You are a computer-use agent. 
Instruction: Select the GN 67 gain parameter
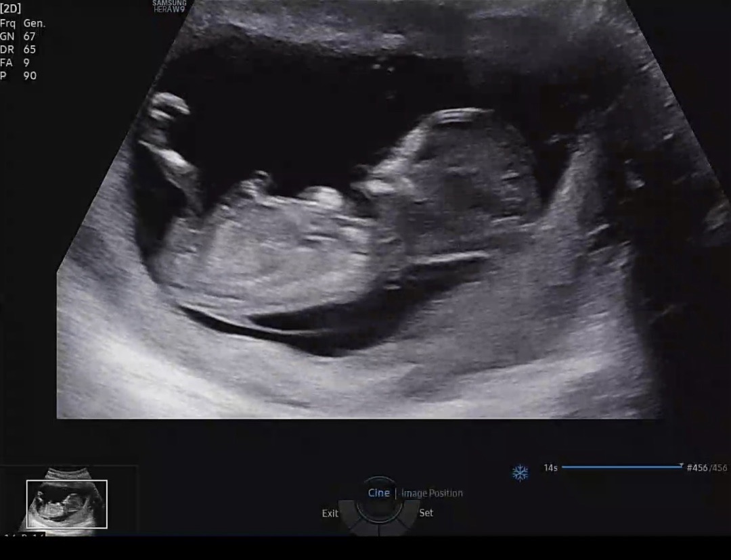point(18,37)
